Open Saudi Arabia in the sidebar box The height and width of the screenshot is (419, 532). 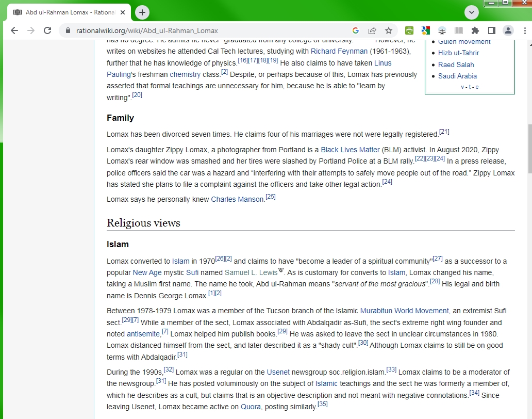coord(457,76)
